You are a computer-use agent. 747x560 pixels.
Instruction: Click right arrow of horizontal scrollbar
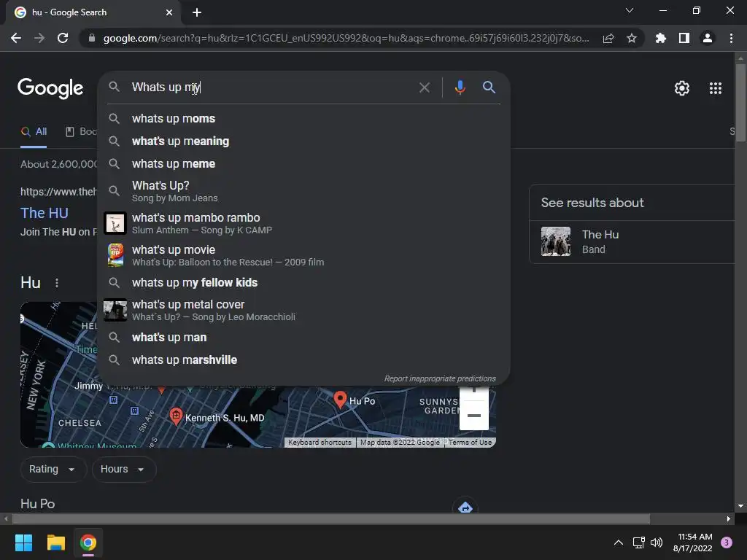[x=729, y=518]
